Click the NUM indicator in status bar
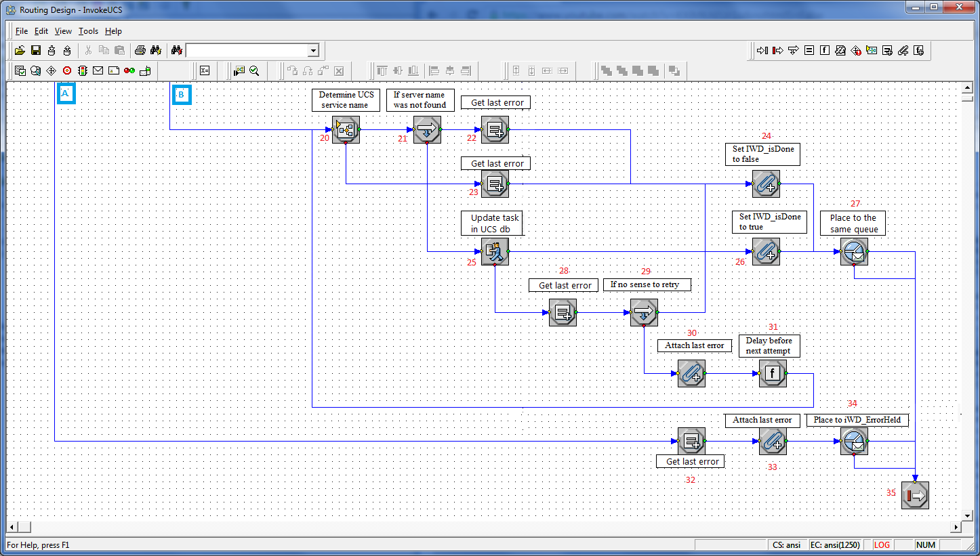Image resolution: width=980 pixels, height=556 pixels. coord(925,544)
